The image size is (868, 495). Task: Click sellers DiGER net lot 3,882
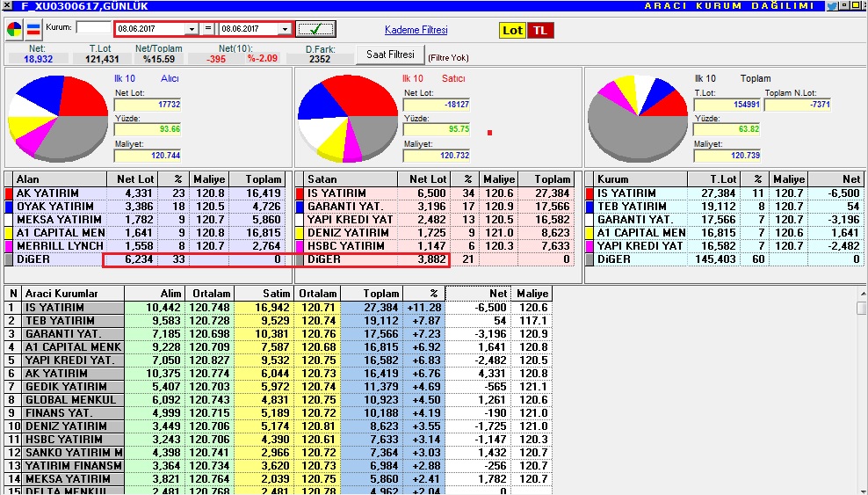pyautogui.click(x=426, y=259)
